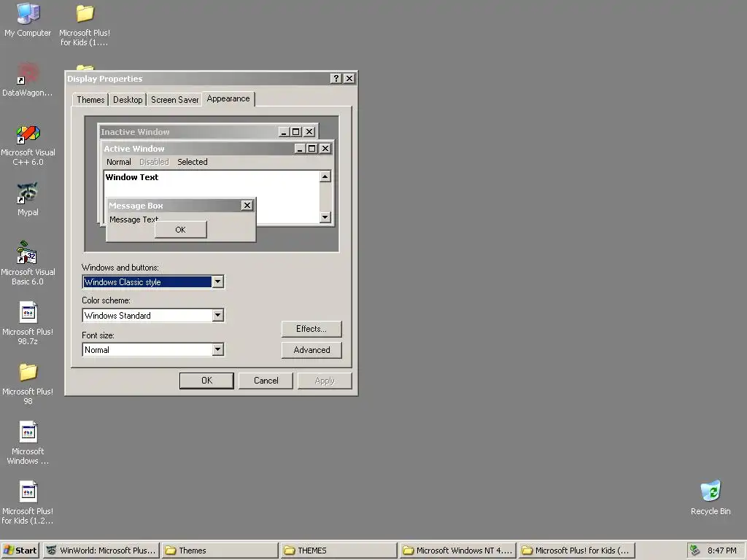Screen dimensions: 747x560
Task: Switch to the Desktop tab
Action: [x=128, y=99]
